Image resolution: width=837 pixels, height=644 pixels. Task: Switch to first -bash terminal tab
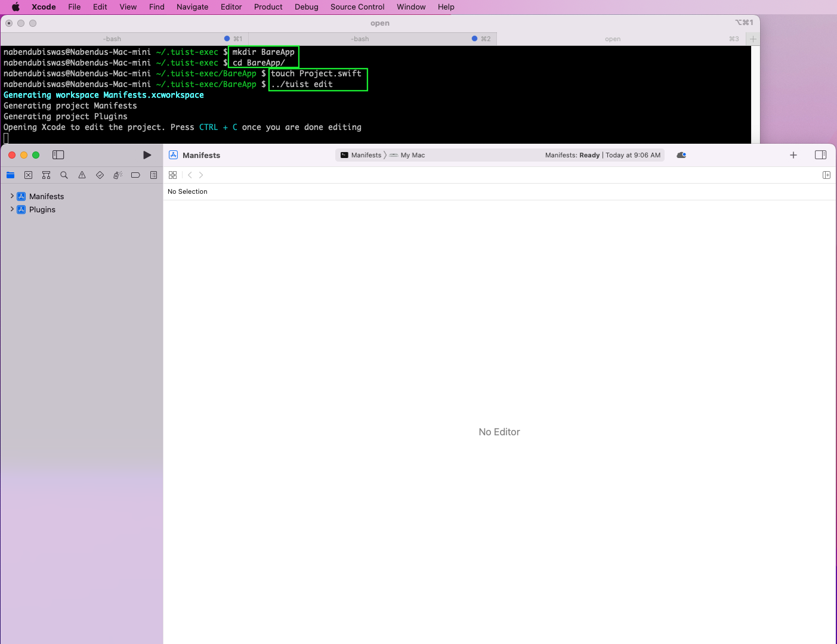click(124, 39)
